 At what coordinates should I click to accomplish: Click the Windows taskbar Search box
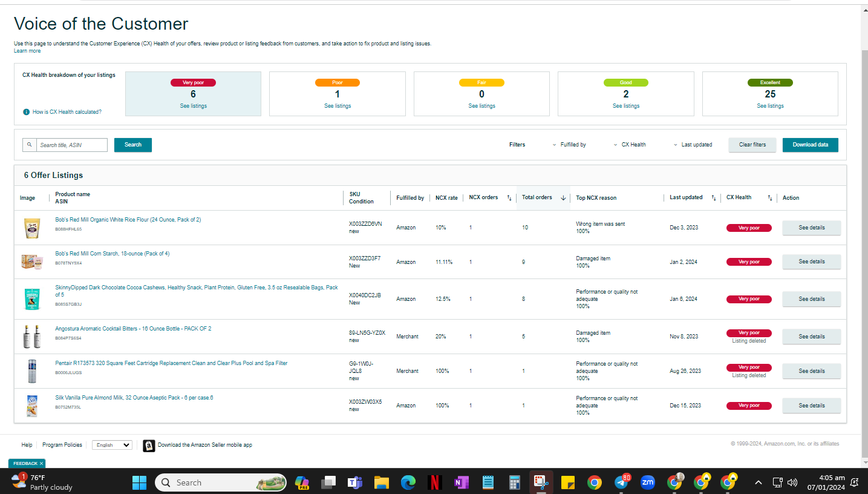coord(221,482)
